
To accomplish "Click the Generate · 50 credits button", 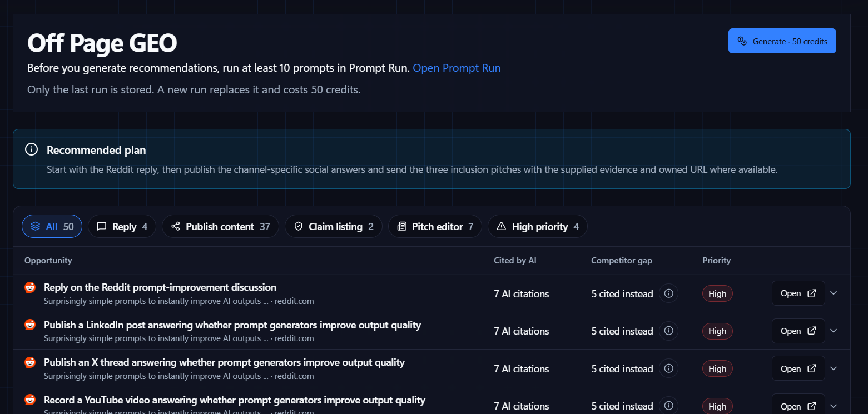I will 782,41.
